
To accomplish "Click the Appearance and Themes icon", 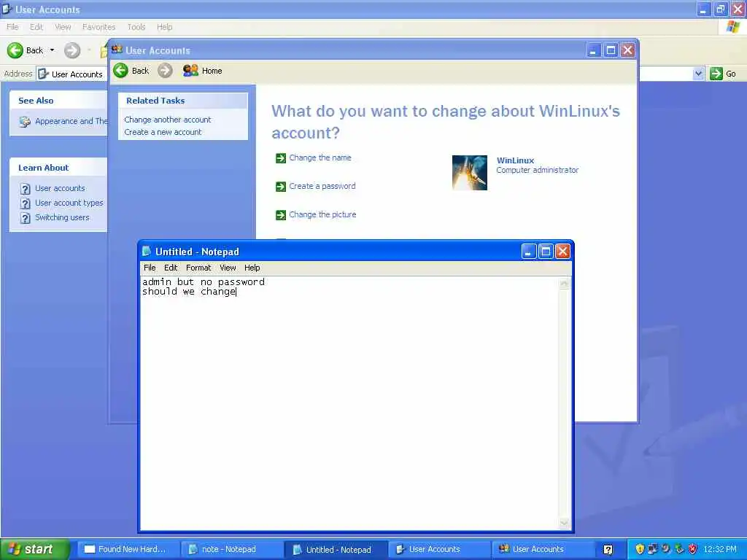I will [x=25, y=122].
